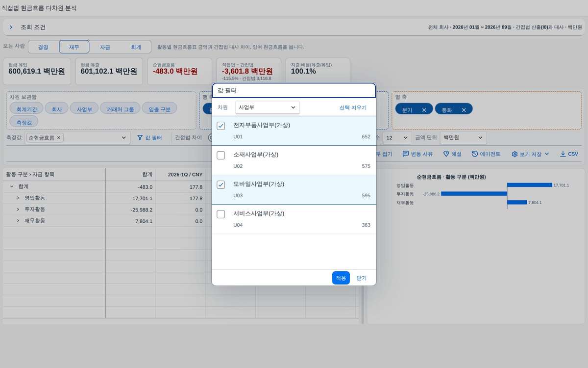
Task: Click the 순현금흐름 KPI card
Action: tap(179, 71)
